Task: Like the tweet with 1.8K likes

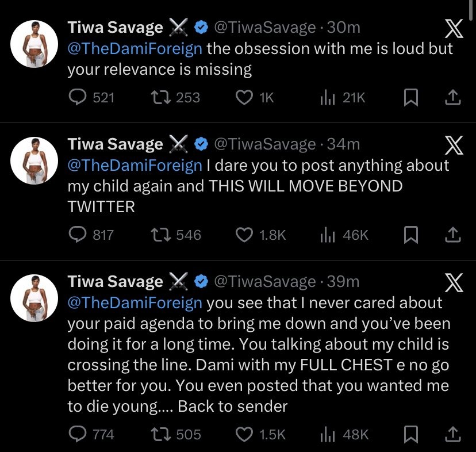Action: coord(245,235)
